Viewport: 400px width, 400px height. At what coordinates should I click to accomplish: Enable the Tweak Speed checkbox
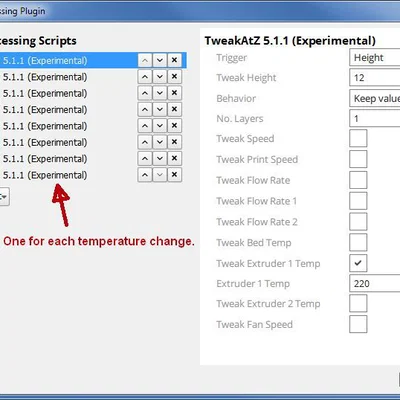click(358, 138)
